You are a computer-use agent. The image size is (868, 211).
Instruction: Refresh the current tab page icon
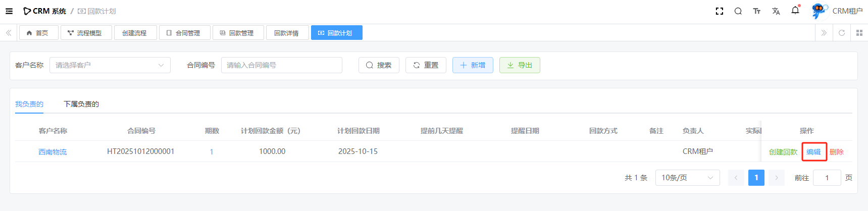coord(842,33)
